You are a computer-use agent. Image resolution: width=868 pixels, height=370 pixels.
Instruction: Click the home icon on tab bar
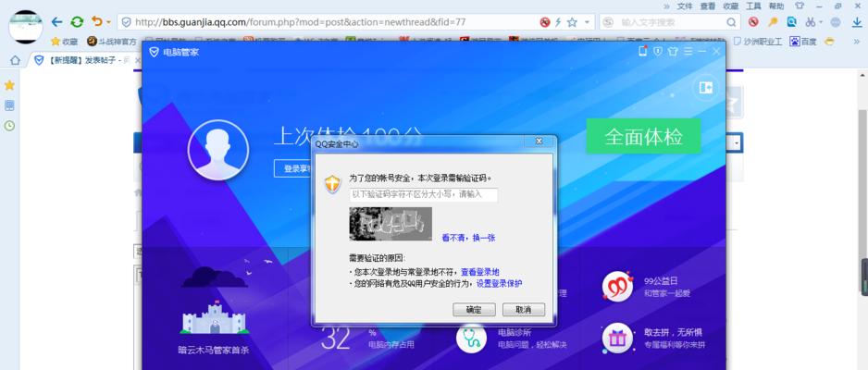click(15, 60)
